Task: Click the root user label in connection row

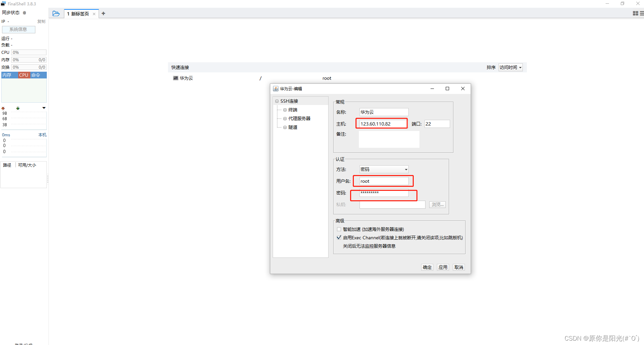Action: 327,78
